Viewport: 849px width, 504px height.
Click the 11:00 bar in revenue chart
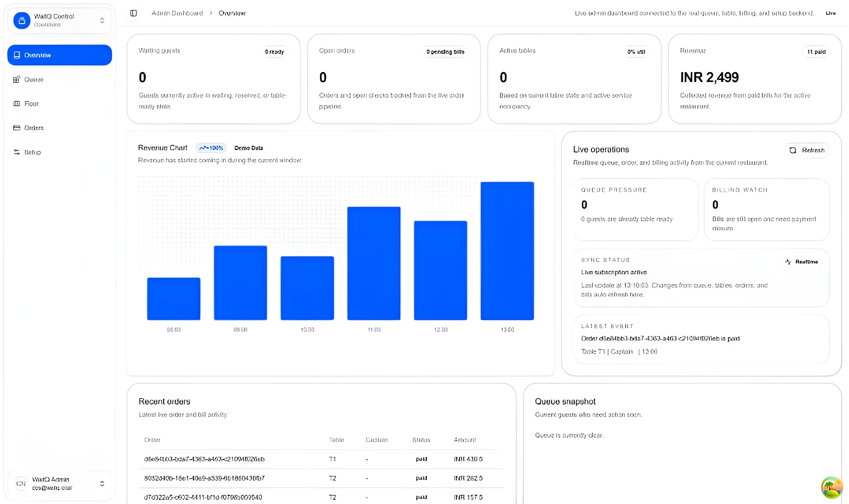pyautogui.click(x=374, y=263)
